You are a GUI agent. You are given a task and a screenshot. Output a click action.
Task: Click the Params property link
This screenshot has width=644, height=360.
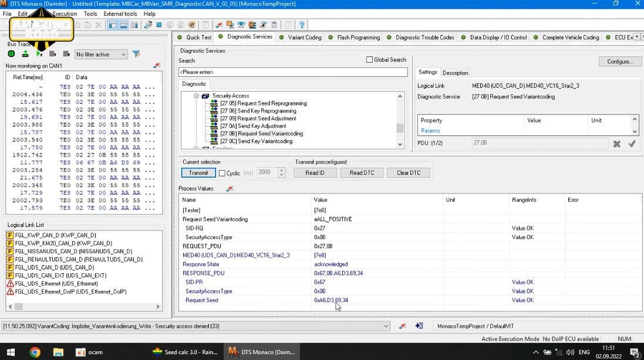coord(430,131)
